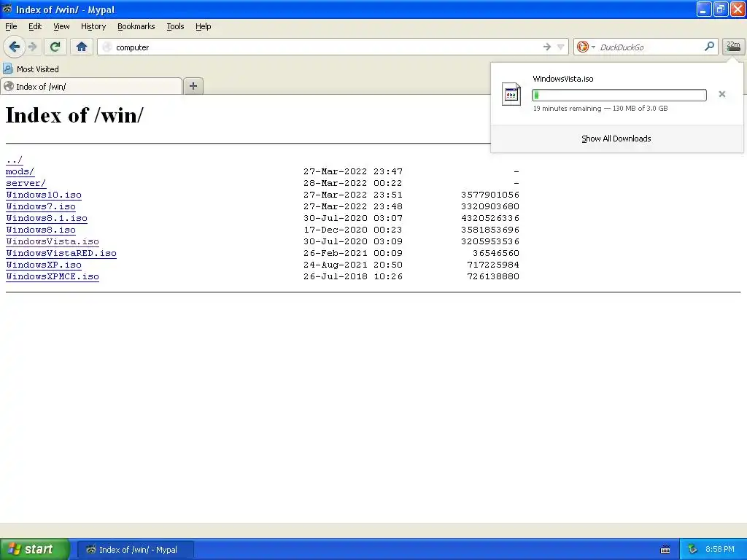Download Windows8.iso
This screenshot has width=747, height=560.
[41, 230]
